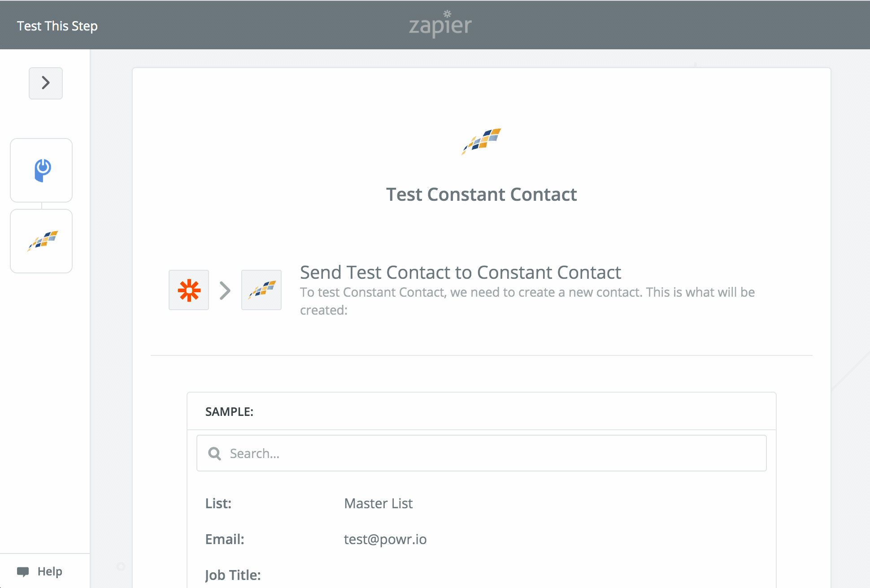Click the small Constant Contact icon tile
870x588 pixels.
click(261, 290)
